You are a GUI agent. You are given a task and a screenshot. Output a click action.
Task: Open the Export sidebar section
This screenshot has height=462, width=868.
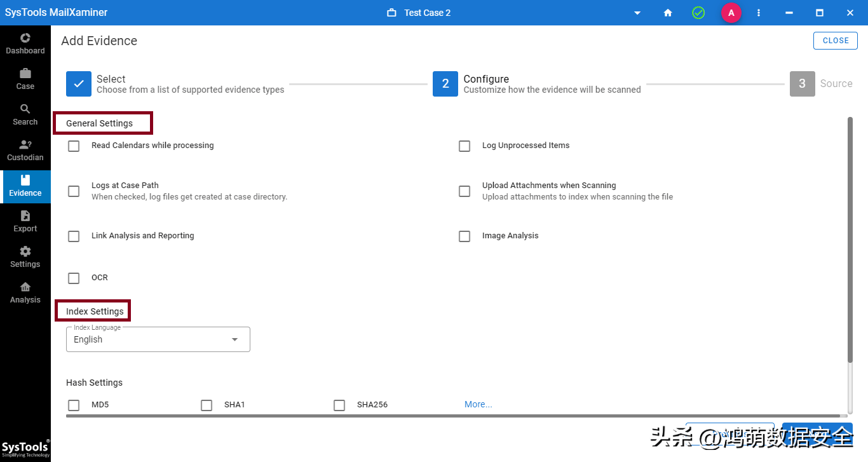[25, 222]
